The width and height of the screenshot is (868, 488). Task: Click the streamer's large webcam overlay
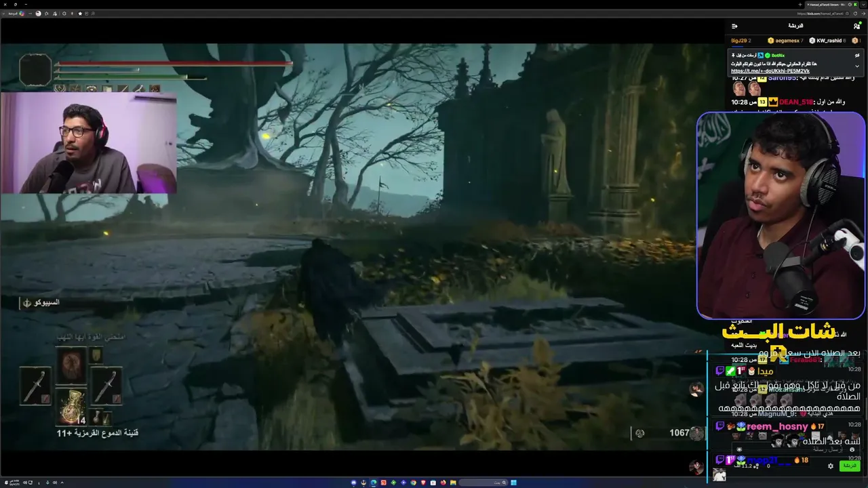coord(781,215)
